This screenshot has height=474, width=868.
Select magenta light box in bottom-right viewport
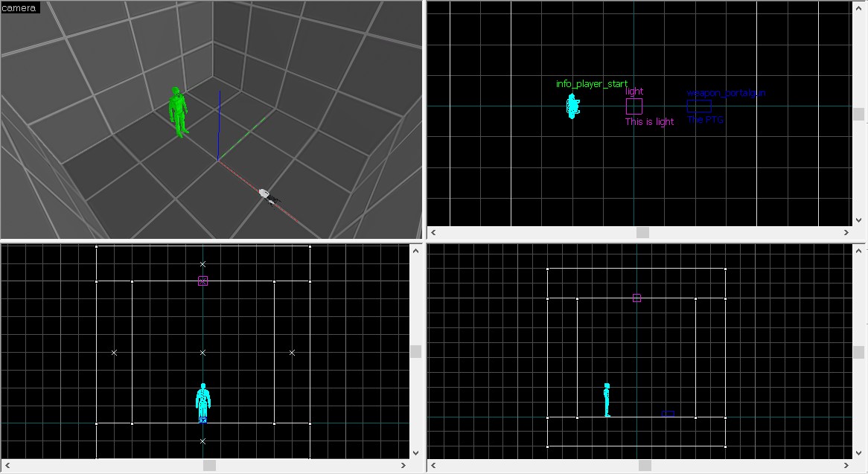636,298
